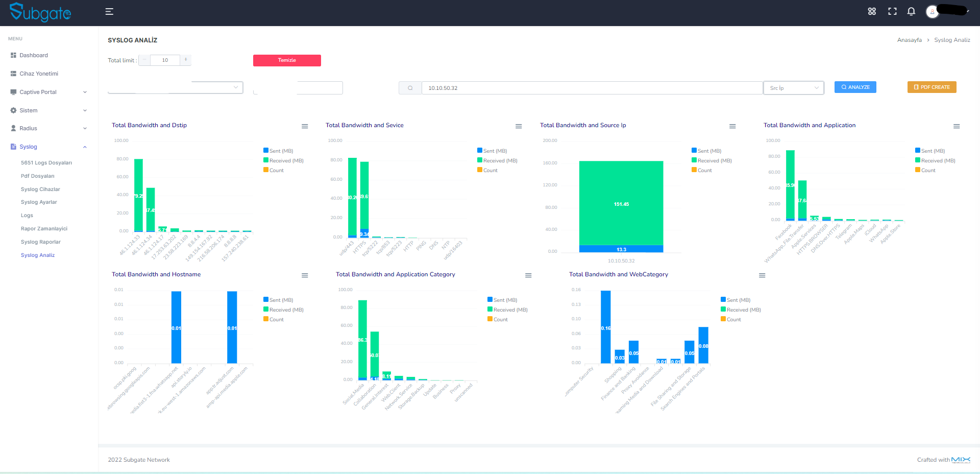Open notifications via the bell icon

(x=911, y=11)
